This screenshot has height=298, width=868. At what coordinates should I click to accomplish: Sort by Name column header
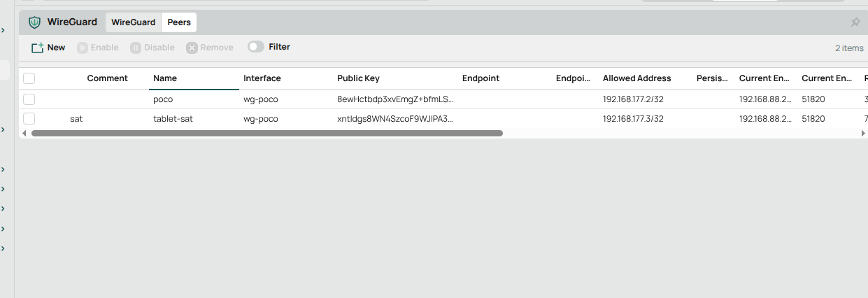click(x=165, y=78)
